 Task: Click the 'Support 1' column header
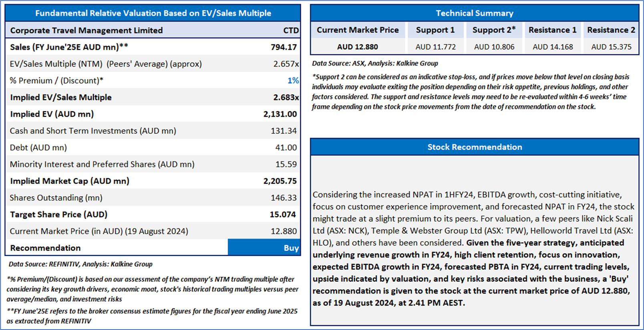(x=435, y=30)
